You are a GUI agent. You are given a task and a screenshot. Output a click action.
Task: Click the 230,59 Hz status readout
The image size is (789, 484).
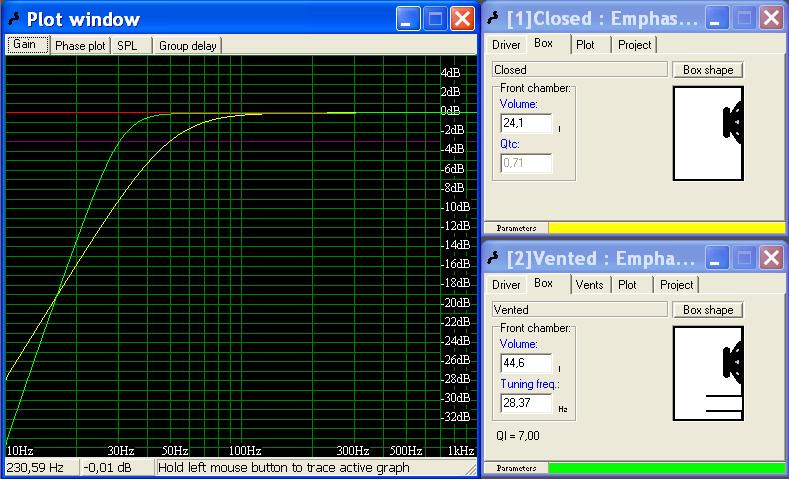(41, 468)
